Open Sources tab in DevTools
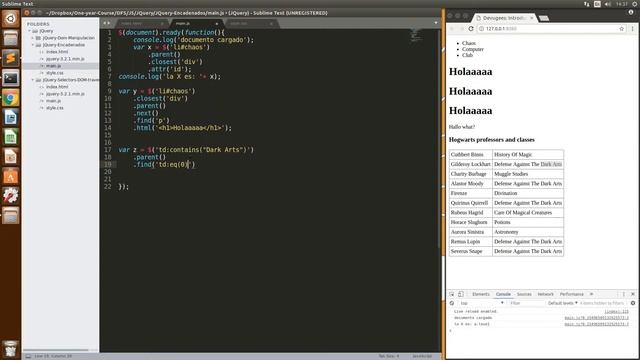This screenshot has width=640, height=360. 524,294
